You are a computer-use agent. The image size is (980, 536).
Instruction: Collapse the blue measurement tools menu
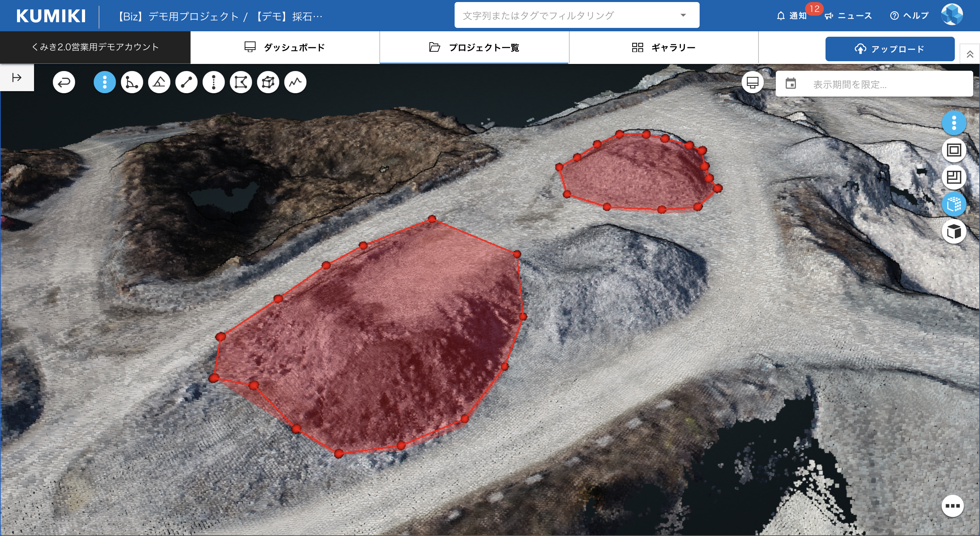[104, 82]
